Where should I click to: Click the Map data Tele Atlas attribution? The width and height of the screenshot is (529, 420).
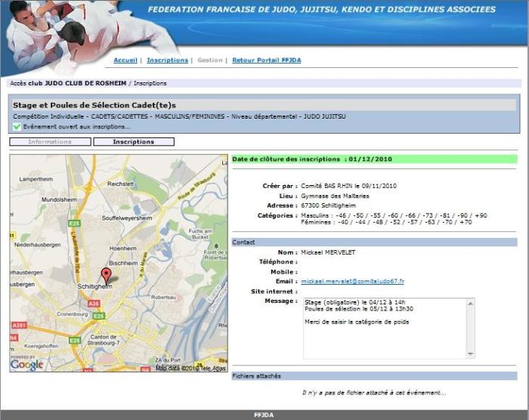(189, 367)
